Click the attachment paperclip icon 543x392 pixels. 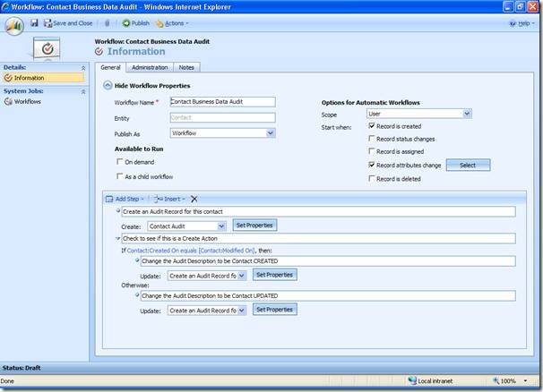click(x=108, y=22)
